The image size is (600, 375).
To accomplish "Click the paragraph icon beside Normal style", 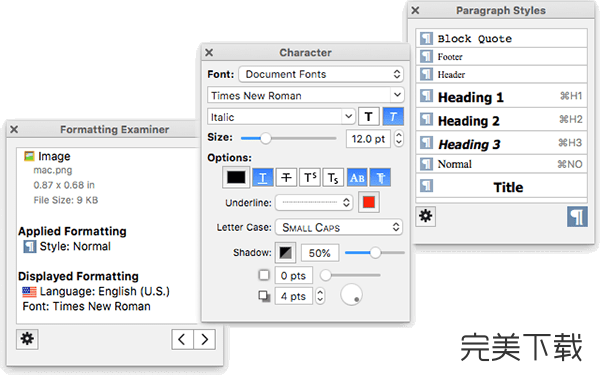I will 426,164.
